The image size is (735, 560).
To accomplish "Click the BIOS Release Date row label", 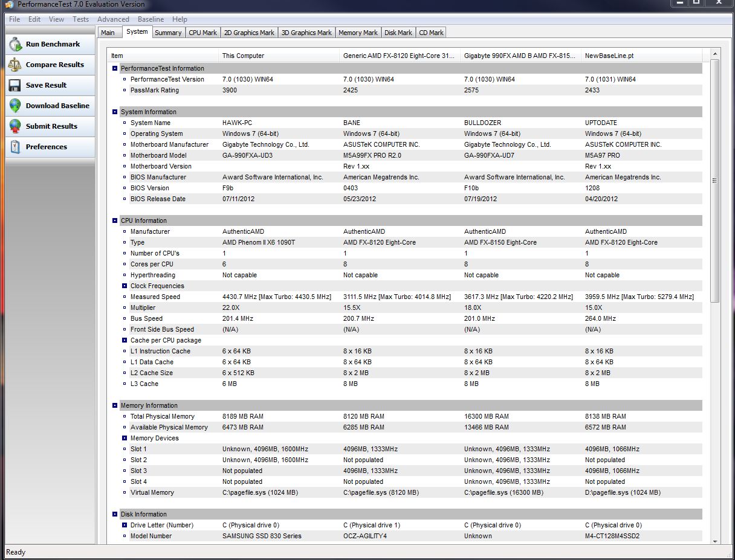I will 158,199.
